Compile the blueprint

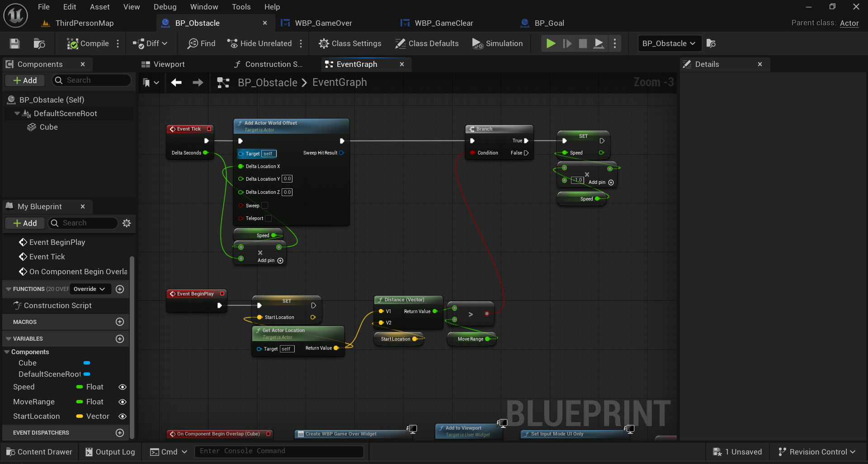point(88,43)
